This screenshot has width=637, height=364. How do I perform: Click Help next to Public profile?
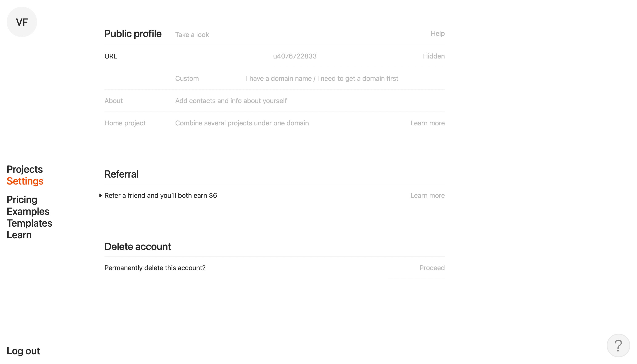pyautogui.click(x=437, y=33)
